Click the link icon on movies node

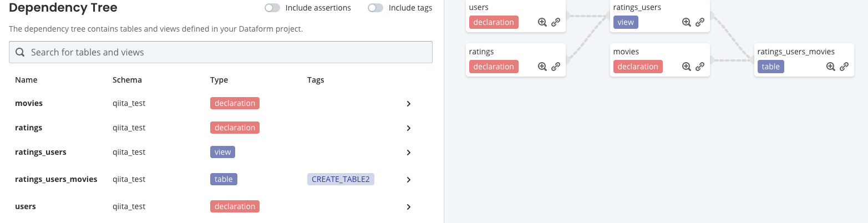click(700, 67)
